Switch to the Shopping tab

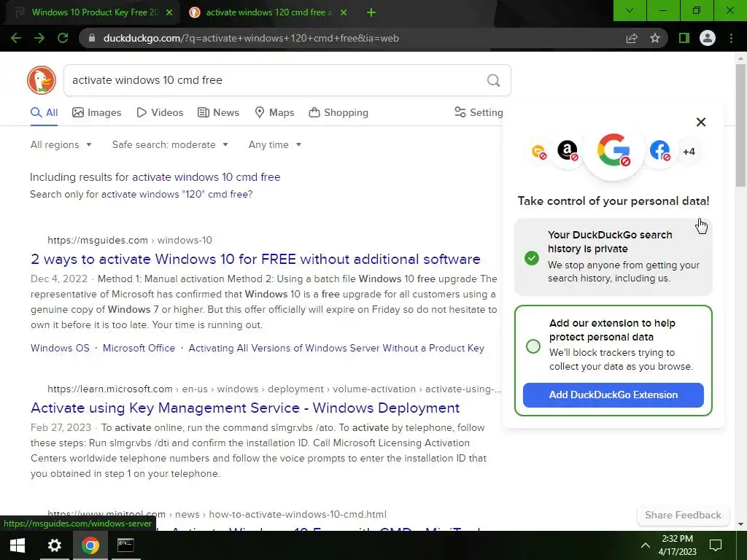click(x=338, y=113)
